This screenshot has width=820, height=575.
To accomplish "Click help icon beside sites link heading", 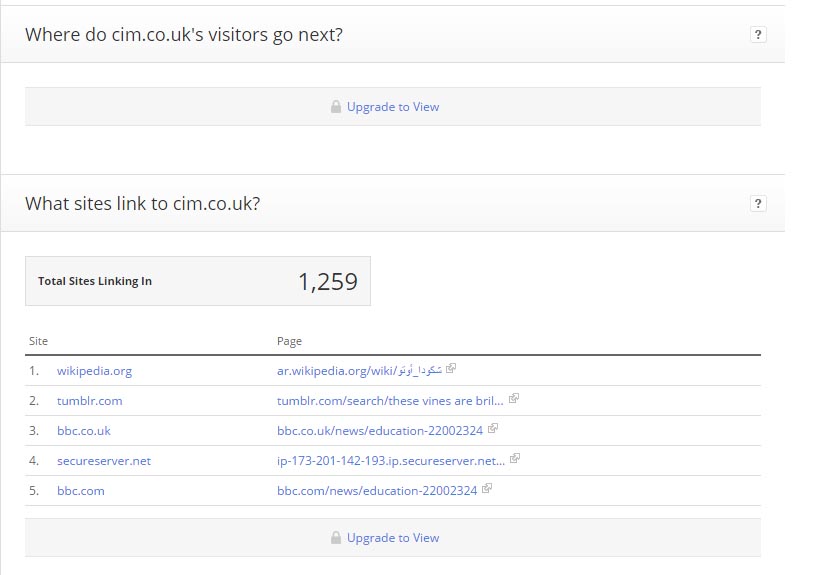I will 758,203.
